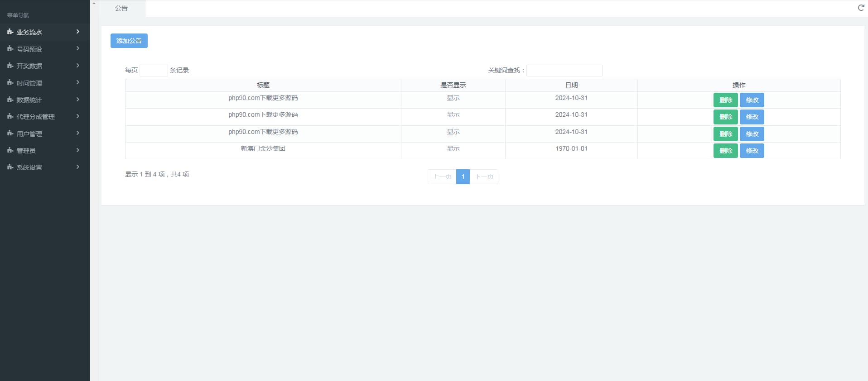Expand the 代理分成管理 chevron arrow
This screenshot has height=381, width=868.
tap(78, 116)
